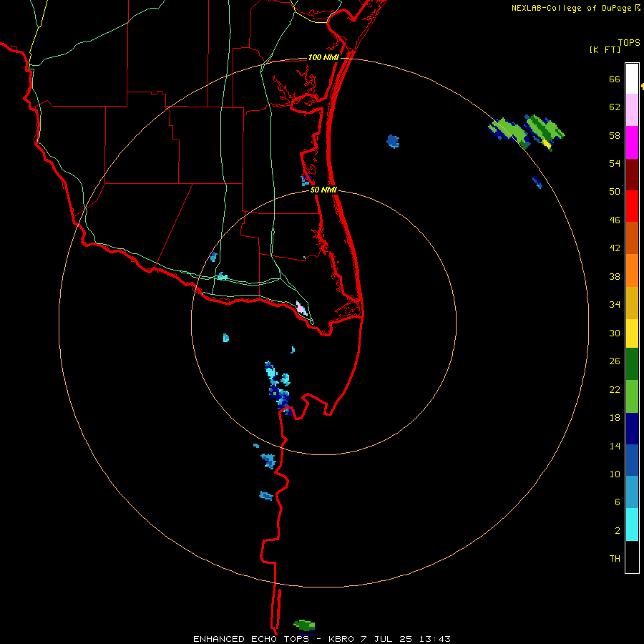The width and height of the screenshot is (644, 644).
Task: Click the KBRO station identifier text
Action: (342, 639)
